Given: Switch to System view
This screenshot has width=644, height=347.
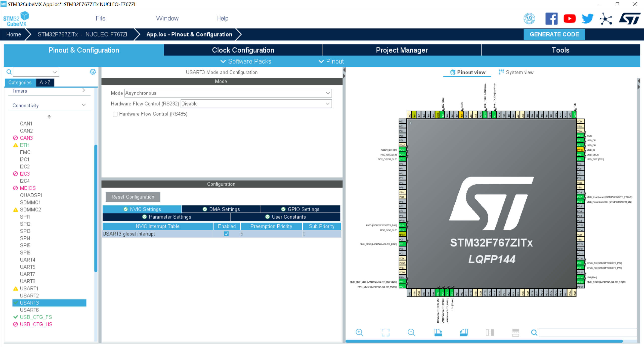Looking at the screenshot, I should [516, 72].
